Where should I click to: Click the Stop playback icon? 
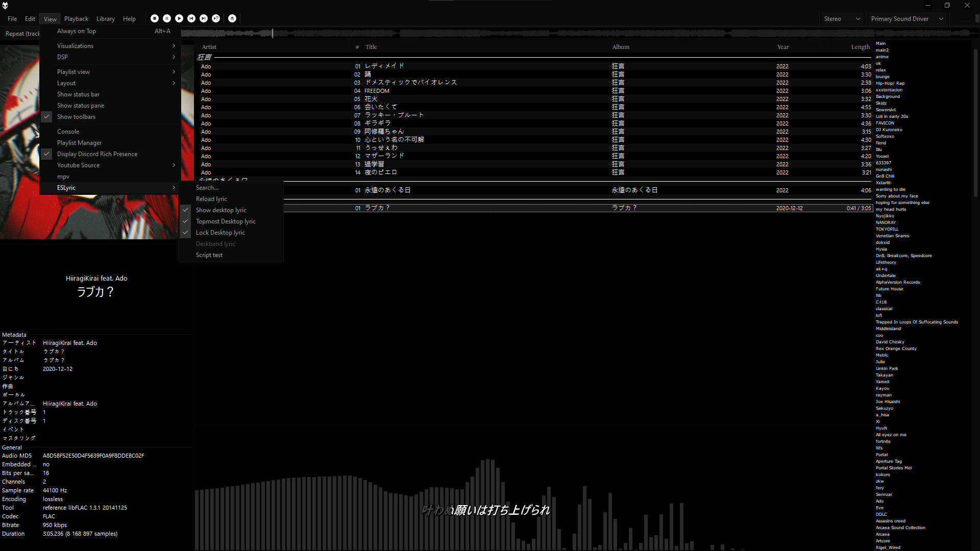(155, 18)
